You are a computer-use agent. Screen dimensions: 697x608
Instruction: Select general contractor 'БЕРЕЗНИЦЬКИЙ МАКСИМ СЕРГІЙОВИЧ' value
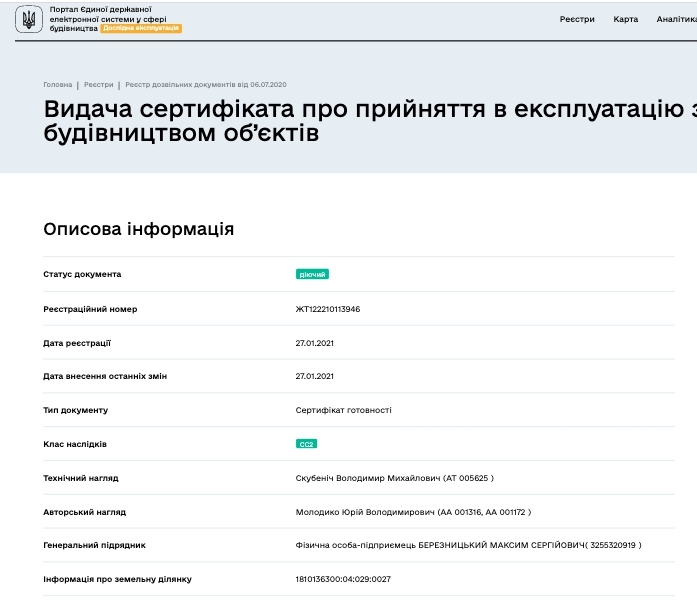(469, 545)
